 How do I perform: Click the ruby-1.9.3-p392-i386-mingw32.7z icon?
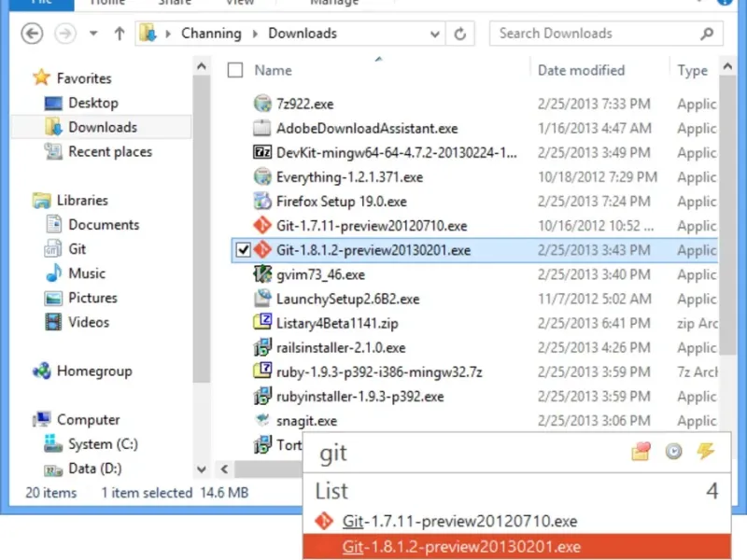[262, 371]
